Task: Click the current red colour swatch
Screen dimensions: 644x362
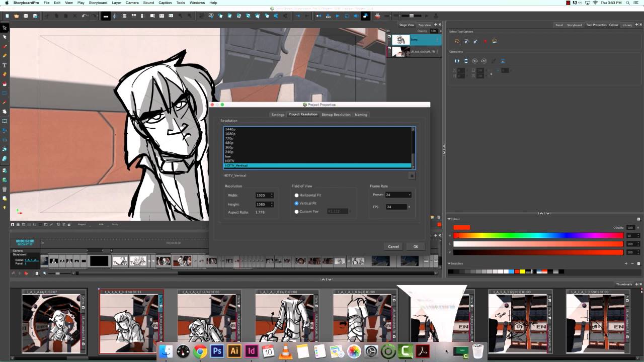Action: (461, 227)
